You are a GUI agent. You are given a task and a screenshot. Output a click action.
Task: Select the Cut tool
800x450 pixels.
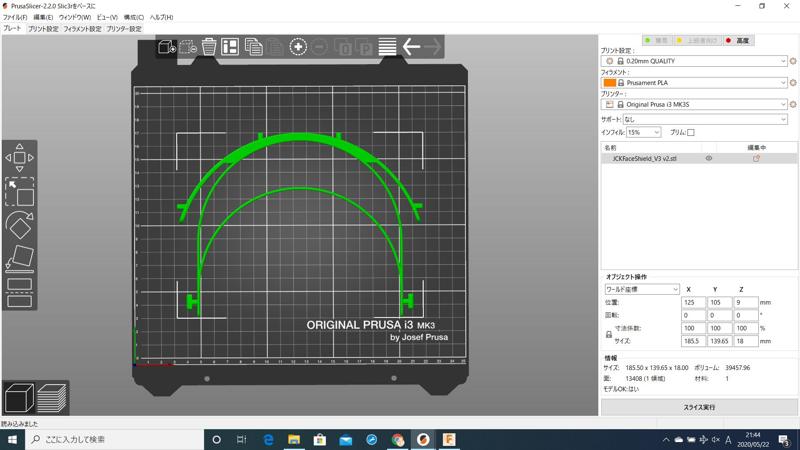coord(19,292)
